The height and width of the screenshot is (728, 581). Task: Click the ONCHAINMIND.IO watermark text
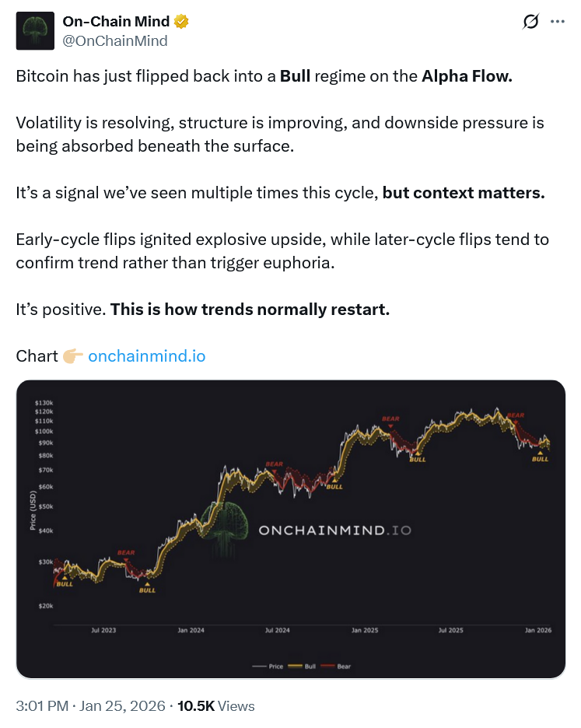coord(334,530)
